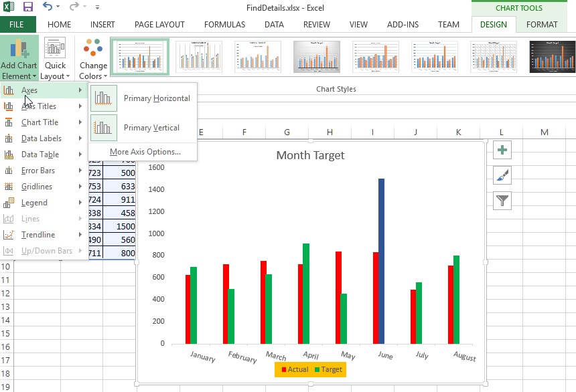Screen dimensions: 576x392
Task: Switch to the REVIEW tab
Action: click(x=316, y=25)
